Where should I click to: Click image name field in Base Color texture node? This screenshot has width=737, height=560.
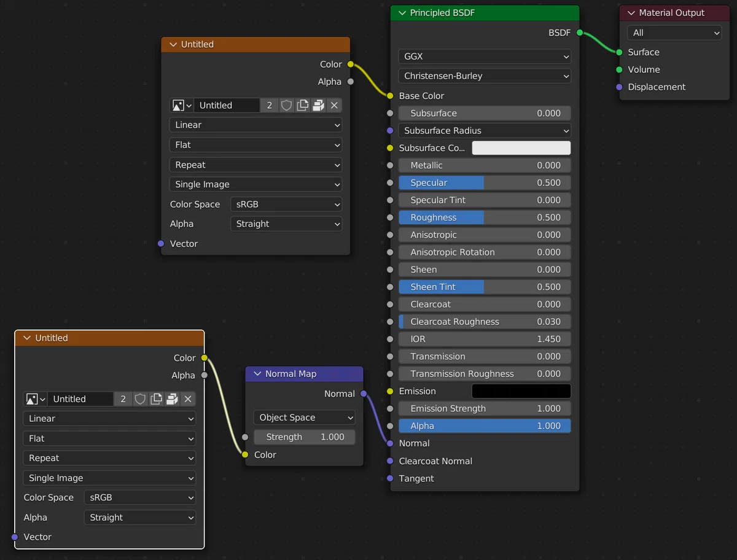coord(227,106)
